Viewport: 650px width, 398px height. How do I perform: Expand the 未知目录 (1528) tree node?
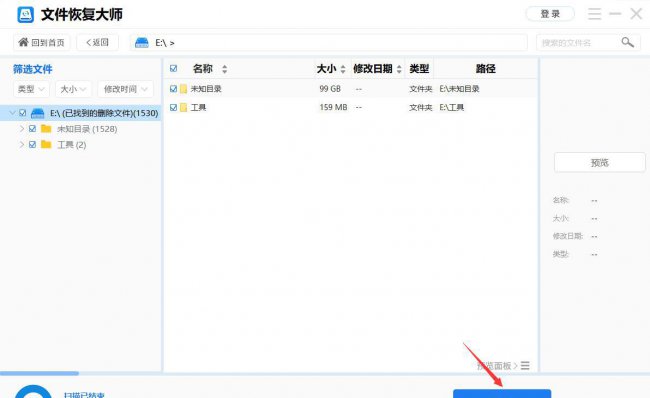tap(22, 129)
